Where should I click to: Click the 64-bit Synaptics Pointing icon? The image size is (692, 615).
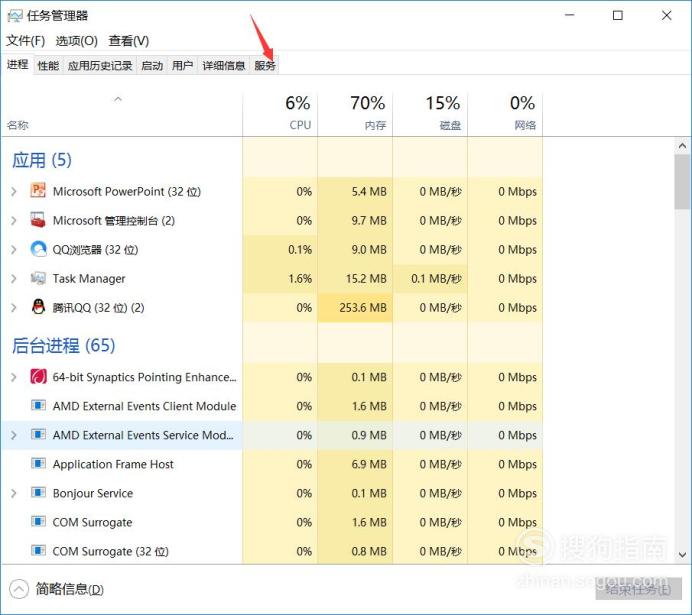point(38,377)
